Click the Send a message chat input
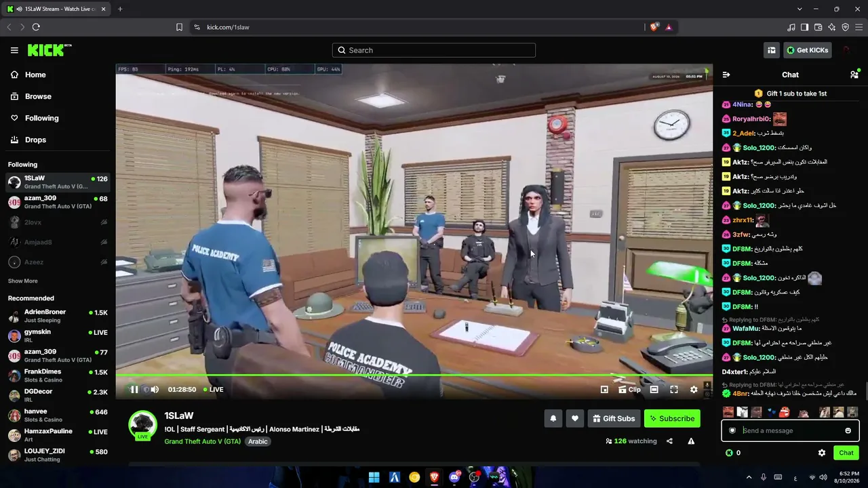 [x=790, y=430]
